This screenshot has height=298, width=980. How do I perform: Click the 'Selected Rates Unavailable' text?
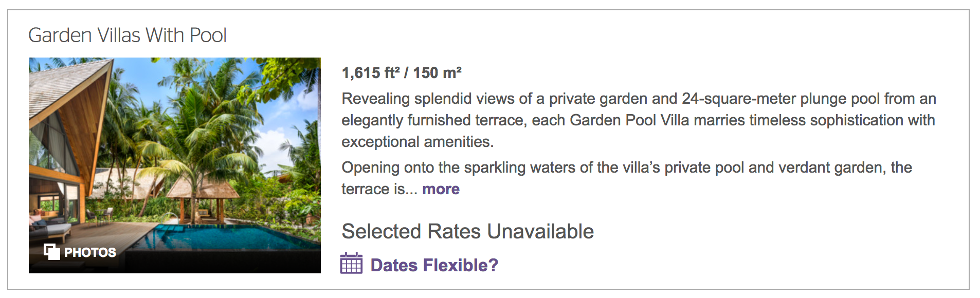tap(467, 231)
